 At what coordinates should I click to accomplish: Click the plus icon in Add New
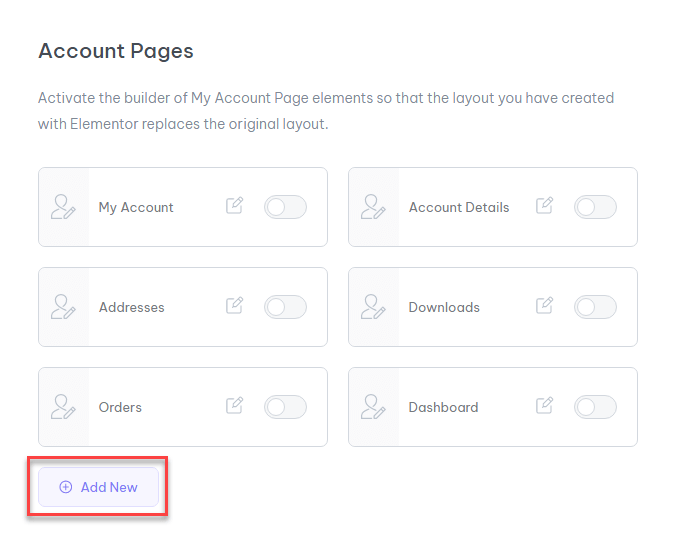[x=66, y=487]
